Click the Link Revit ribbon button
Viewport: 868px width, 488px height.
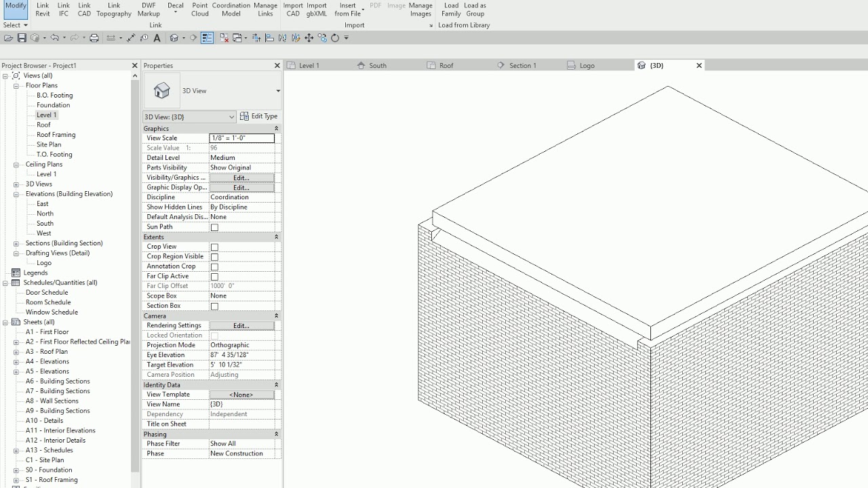tap(43, 9)
